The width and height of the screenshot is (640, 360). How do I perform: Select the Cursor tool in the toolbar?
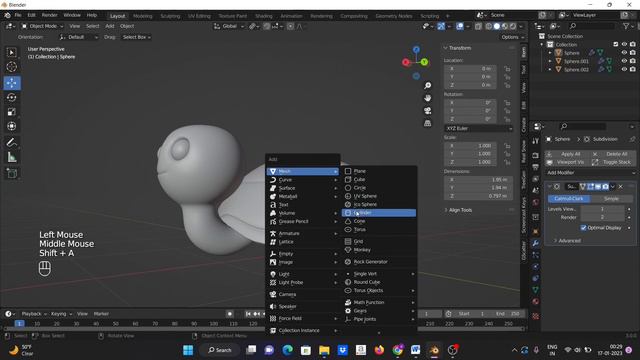click(12, 67)
